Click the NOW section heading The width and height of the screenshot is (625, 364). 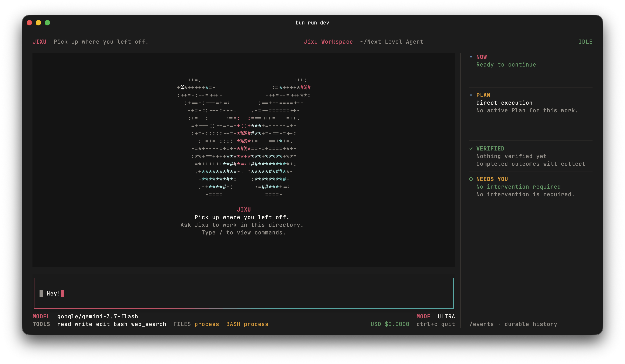click(481, 57)
